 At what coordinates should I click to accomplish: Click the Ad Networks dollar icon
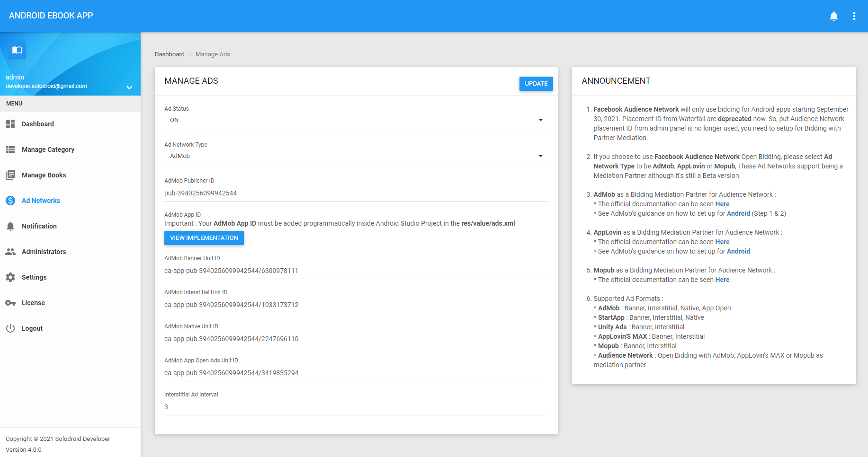(x=10, y=201)
